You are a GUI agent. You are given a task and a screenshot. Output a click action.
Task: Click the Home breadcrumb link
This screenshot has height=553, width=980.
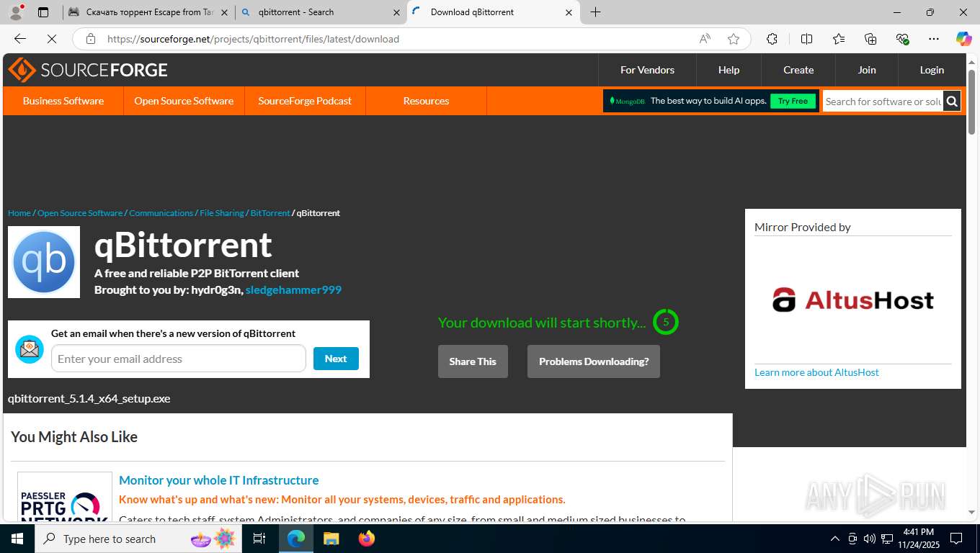19,213
